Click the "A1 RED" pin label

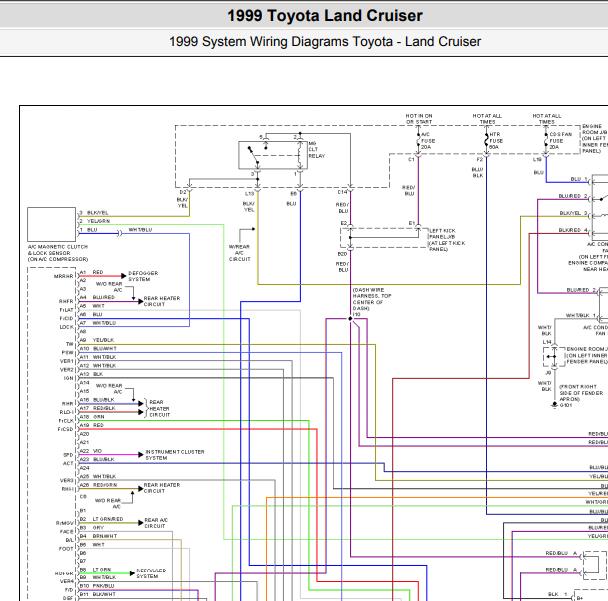(x=92, y=272)
